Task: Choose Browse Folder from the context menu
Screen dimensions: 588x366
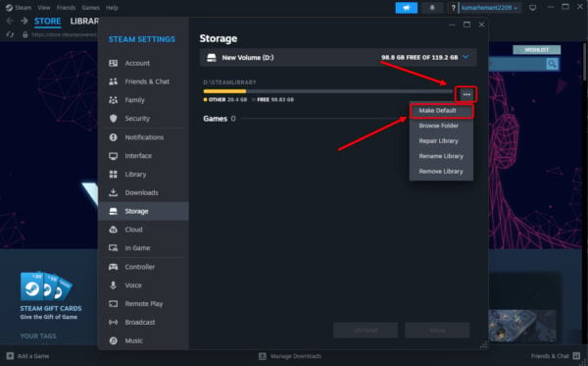Action: (x=441, y=126)
